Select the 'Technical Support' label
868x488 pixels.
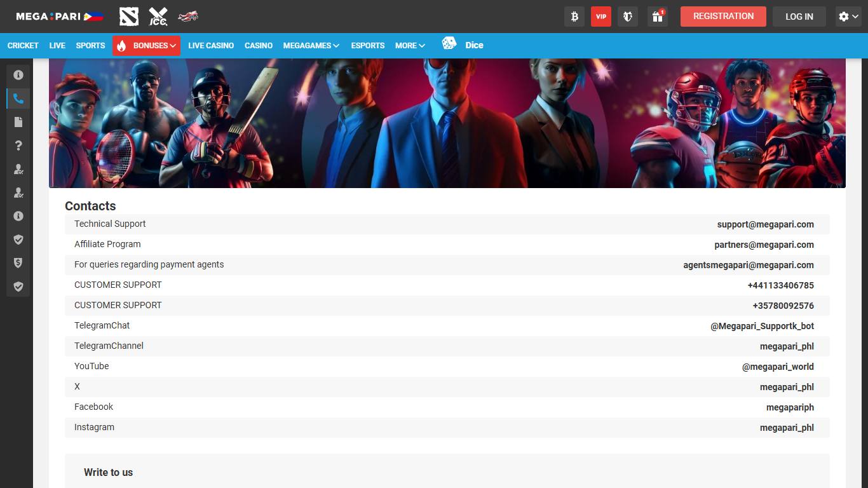pyautogui.click(x=110, y=224)
